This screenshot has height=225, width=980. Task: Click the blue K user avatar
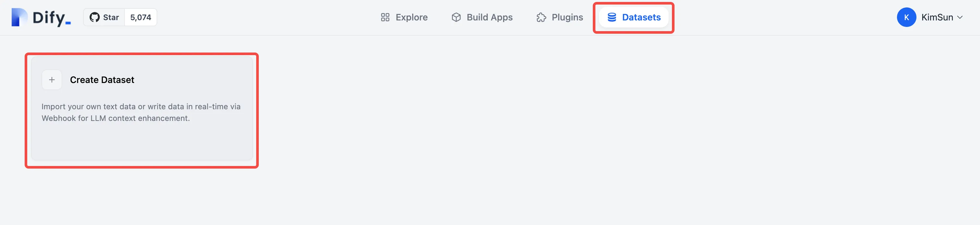point(906,18)
